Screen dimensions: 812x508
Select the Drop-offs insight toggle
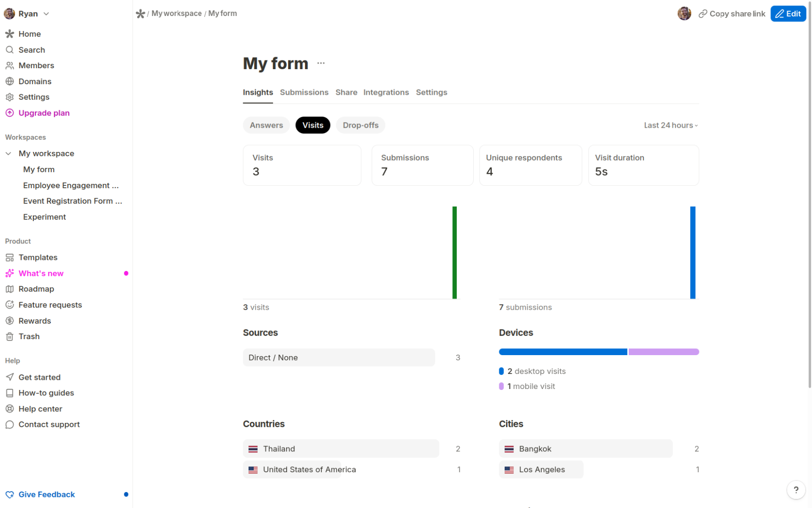[x=361, y=125]
